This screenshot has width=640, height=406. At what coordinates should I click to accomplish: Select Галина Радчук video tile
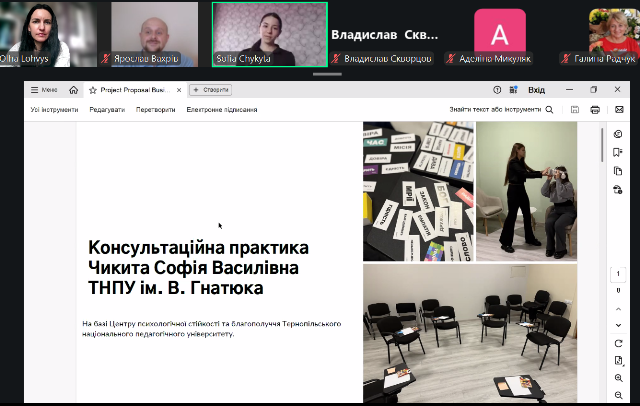tap(614, 34)
